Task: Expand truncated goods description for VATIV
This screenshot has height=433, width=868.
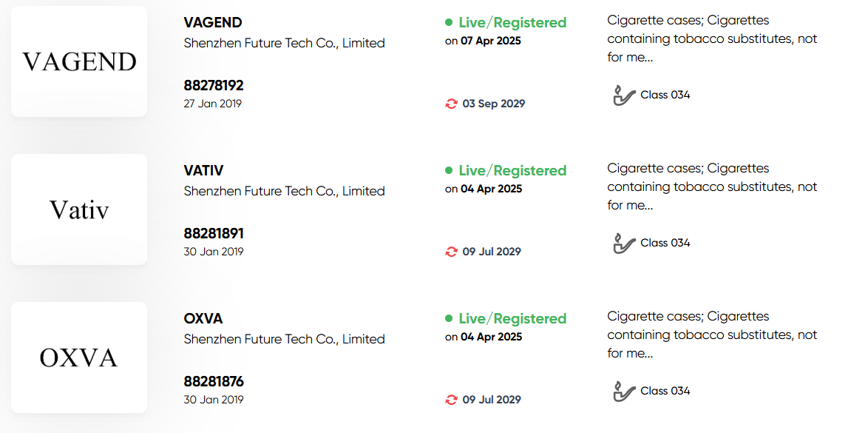Action: (712, 187)
